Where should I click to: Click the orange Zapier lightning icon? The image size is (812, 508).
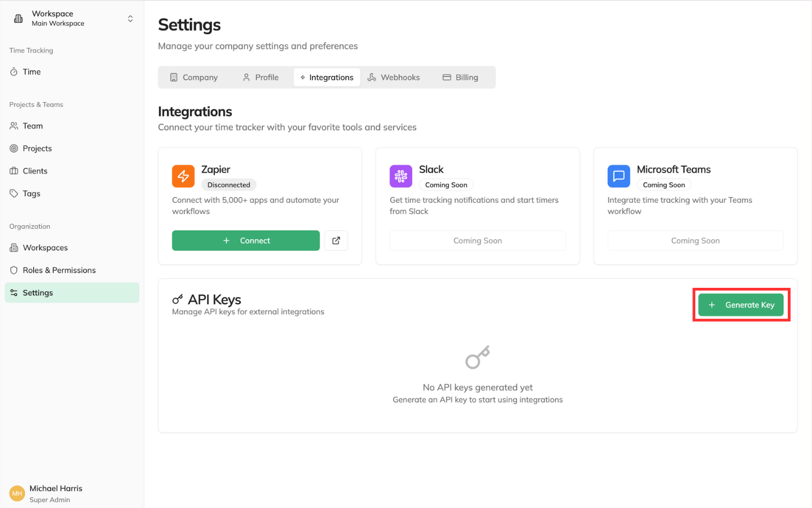pyautogui.click(x=183, y=176)
